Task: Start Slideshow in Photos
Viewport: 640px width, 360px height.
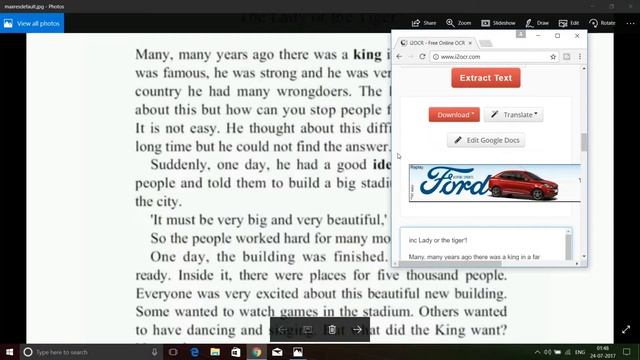Action: (498, 23)
